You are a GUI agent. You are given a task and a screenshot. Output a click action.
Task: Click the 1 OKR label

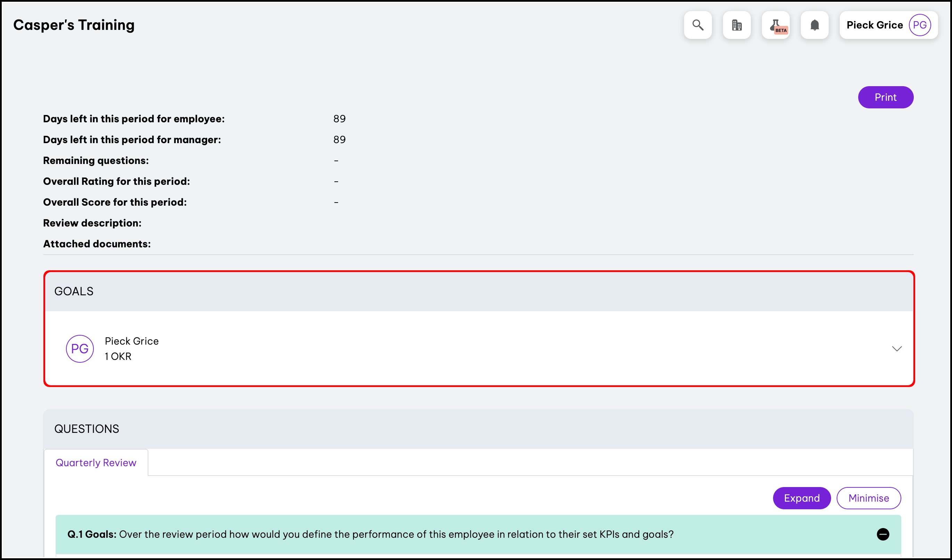coord(118,356)
